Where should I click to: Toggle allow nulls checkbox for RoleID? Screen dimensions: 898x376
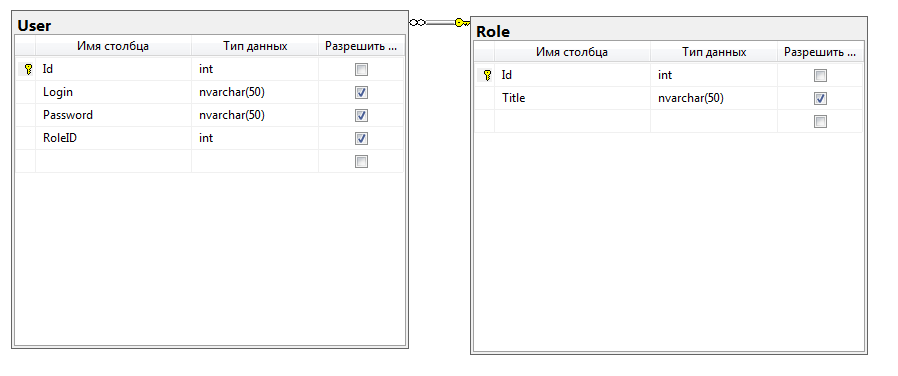(x=361, y=138)
